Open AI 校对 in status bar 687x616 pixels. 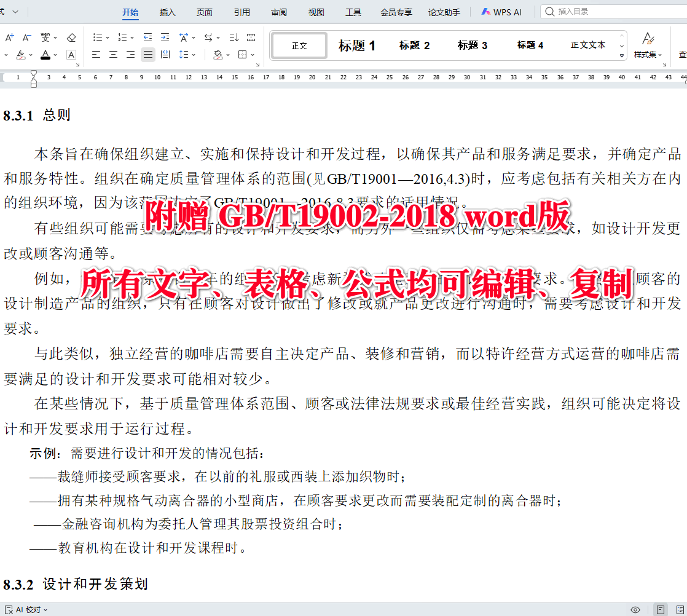click(26, 609)
